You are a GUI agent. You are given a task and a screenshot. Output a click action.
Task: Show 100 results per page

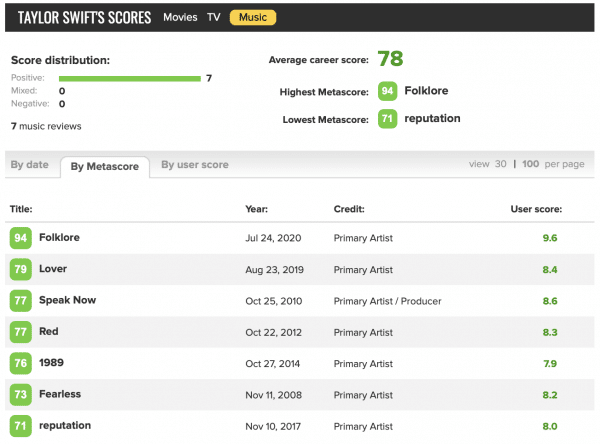click(x=530, y=164)
